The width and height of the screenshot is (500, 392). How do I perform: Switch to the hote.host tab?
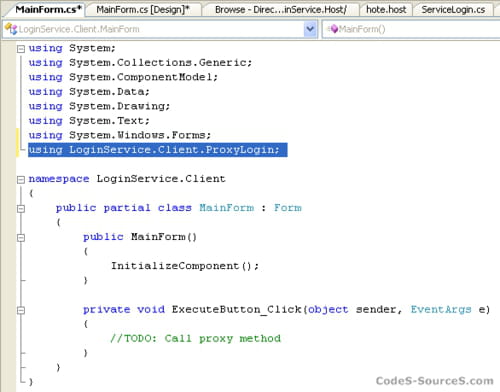(386, 10)
